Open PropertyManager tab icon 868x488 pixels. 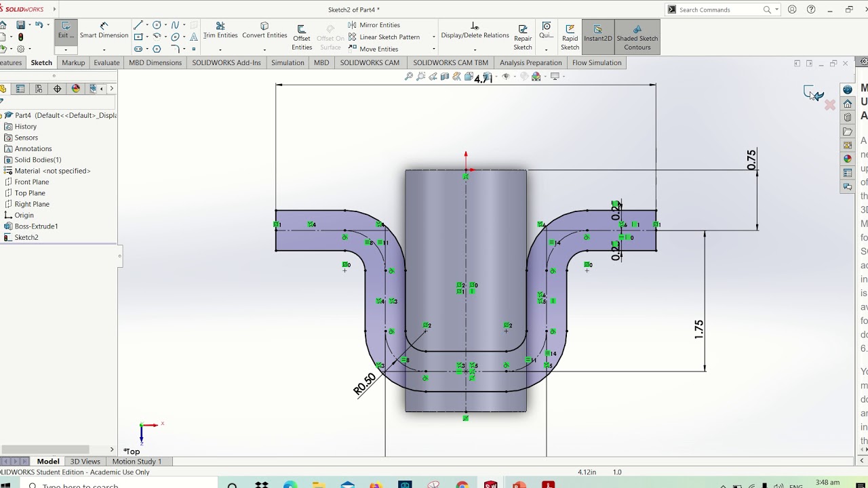click(20, 89)
